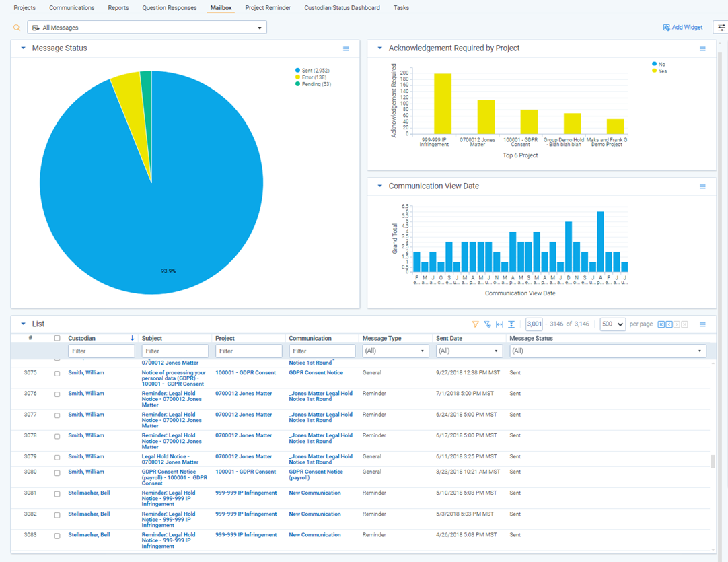Viewport: 728px width, 562px height.
Task: Go to first page of list
Action: pos(661,324)
